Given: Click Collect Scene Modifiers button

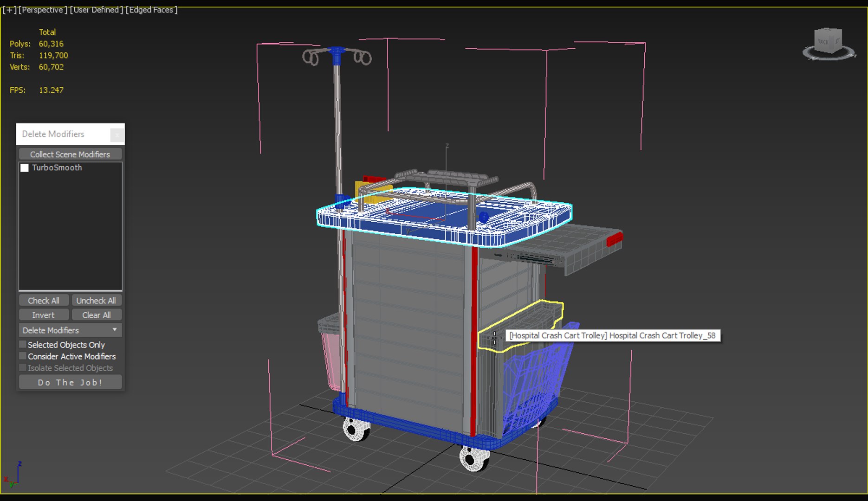Looking at the screenshot, I should [x=70, y=154].
